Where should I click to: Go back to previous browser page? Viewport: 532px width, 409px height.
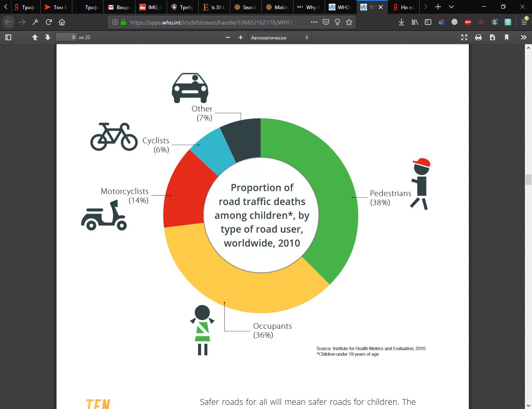(x=8, y=22)
